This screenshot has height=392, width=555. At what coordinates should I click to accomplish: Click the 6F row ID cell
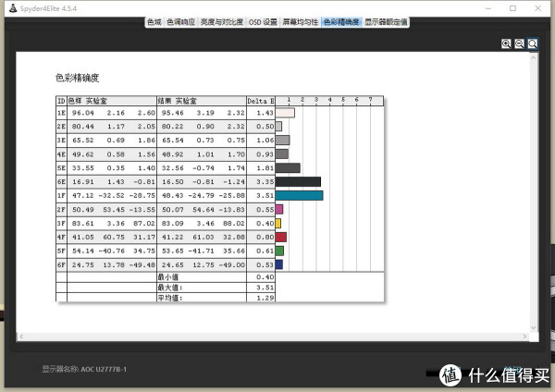(x=61, y=264)
